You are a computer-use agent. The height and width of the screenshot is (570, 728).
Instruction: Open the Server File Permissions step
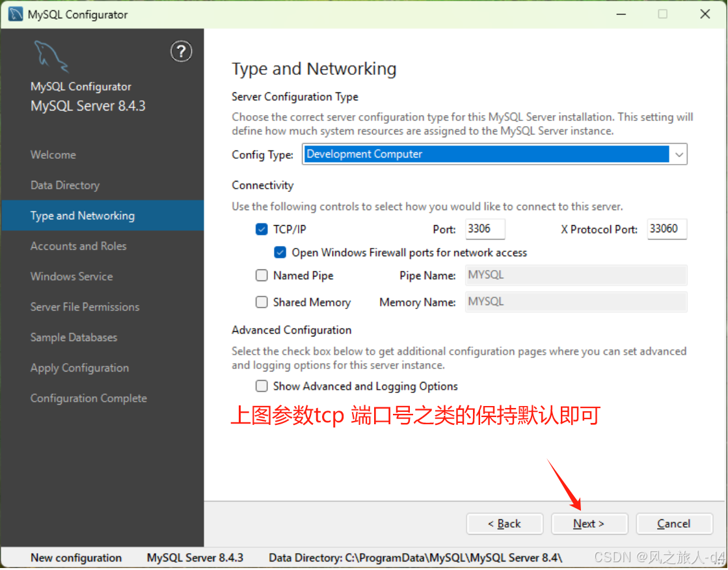tap(85, 308)
